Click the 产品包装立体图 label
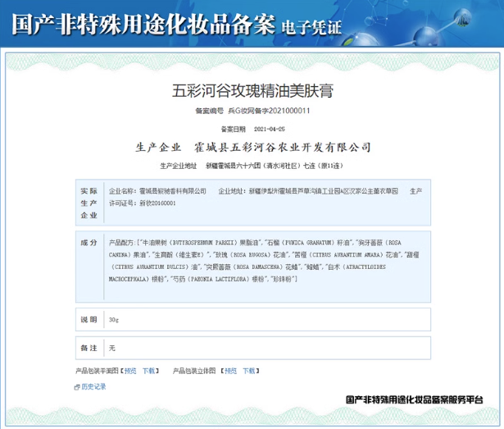Image resolution: width=504 pixels, height=429 pixels. [194, 371]
